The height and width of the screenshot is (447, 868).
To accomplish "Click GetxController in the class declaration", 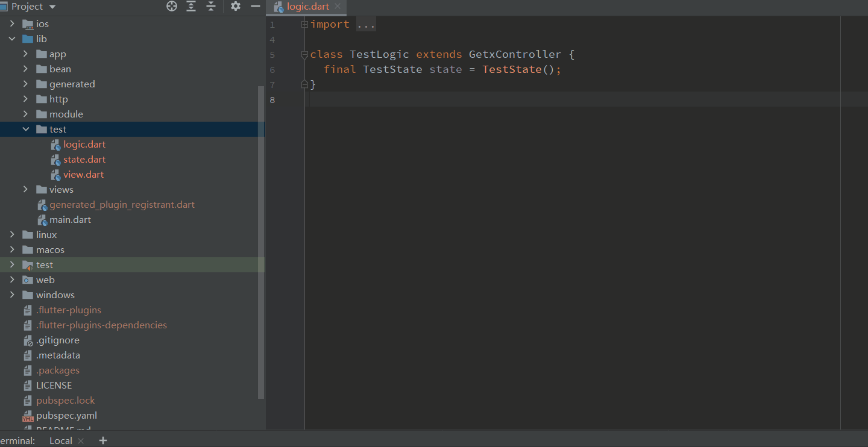I will [x=515, y=54].
